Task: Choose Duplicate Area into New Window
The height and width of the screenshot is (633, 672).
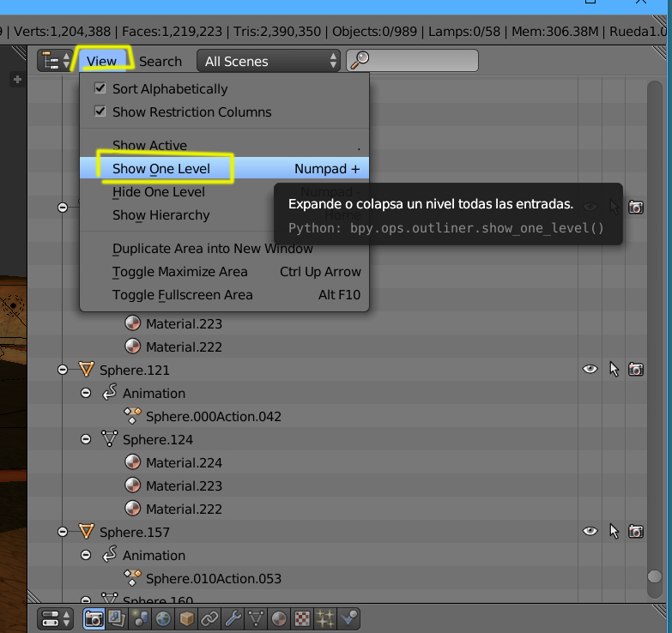Action: [224, 249]
